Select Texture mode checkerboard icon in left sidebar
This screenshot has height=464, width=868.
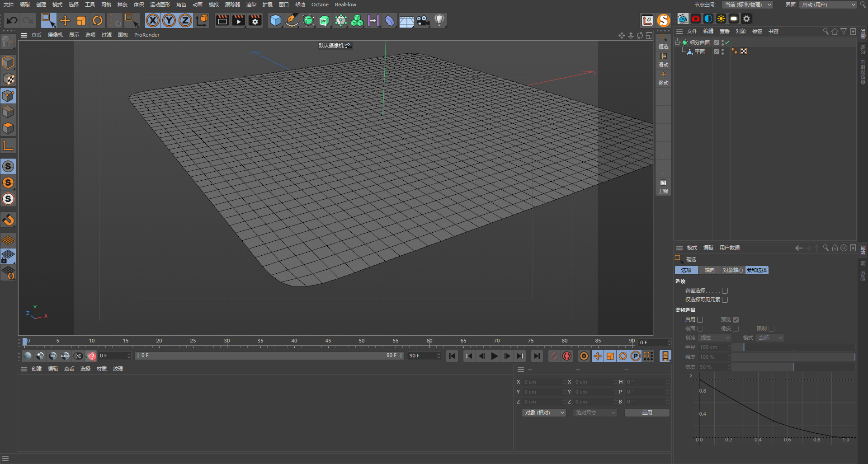pos(8,79)
